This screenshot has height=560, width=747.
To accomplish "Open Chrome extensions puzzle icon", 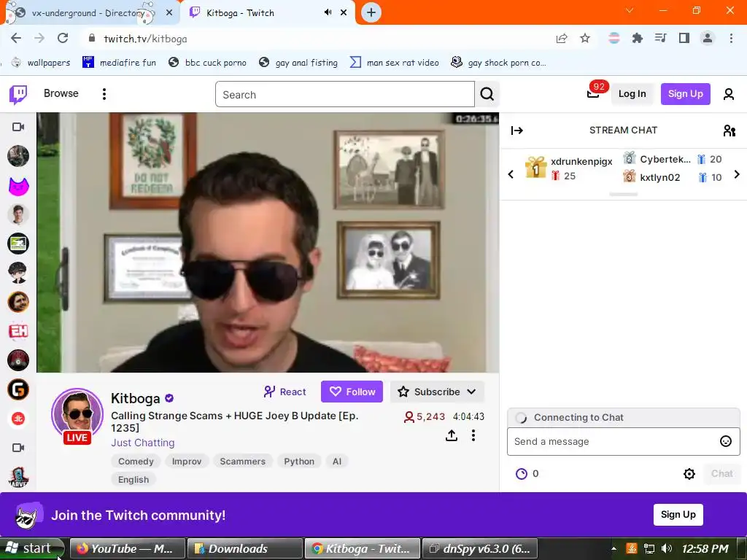I will click(x=638, y=39).
